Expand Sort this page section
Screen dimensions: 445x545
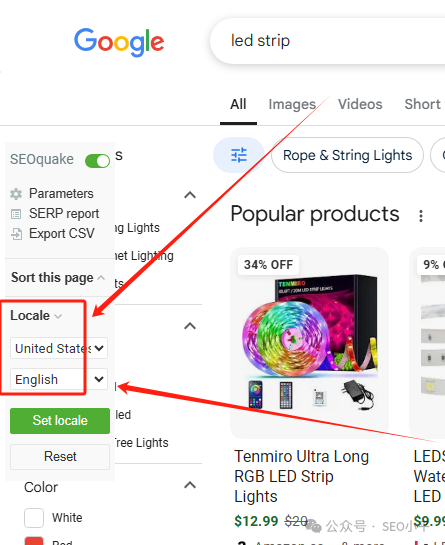[58, 277]
